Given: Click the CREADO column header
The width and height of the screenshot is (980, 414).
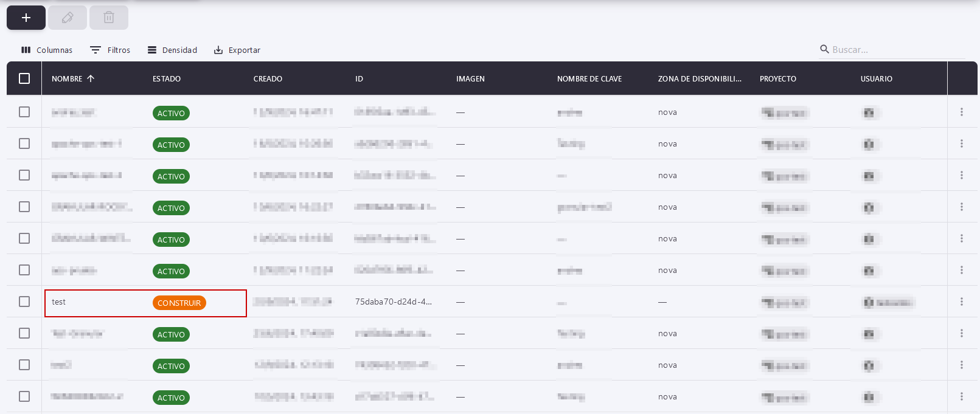Looking at the screenshot, I should pyautogui.click(x=268, y=78).
